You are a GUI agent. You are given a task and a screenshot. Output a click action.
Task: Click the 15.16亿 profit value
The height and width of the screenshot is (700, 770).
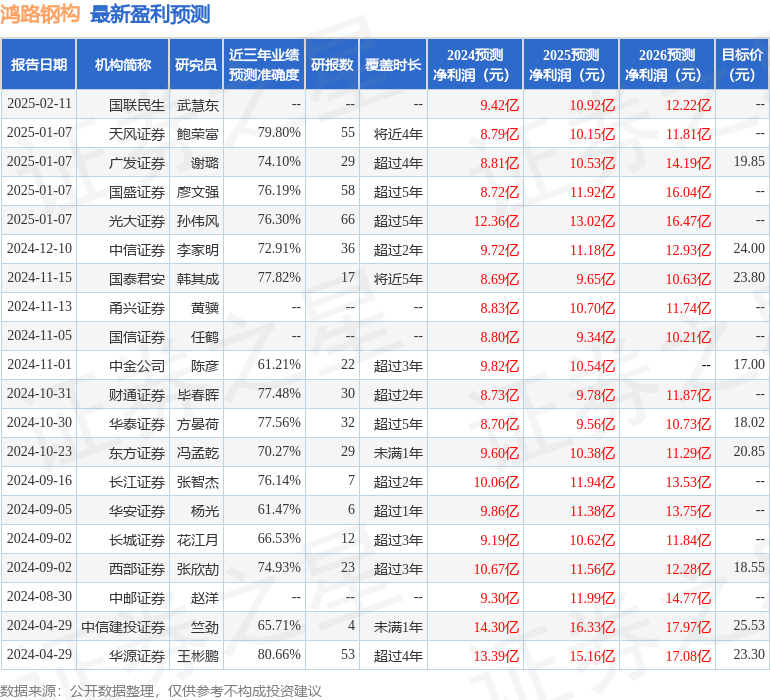tap(592, 656)
